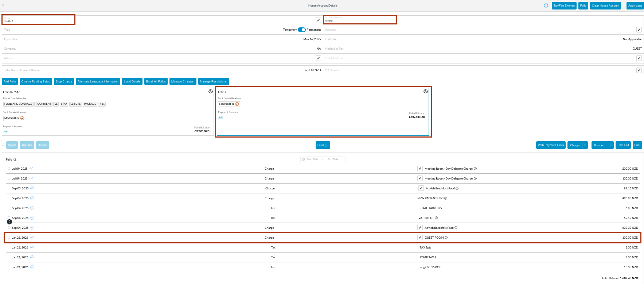
Task: Edit the GUEST ROOM charge pencil icon
Action: [420, 238]
